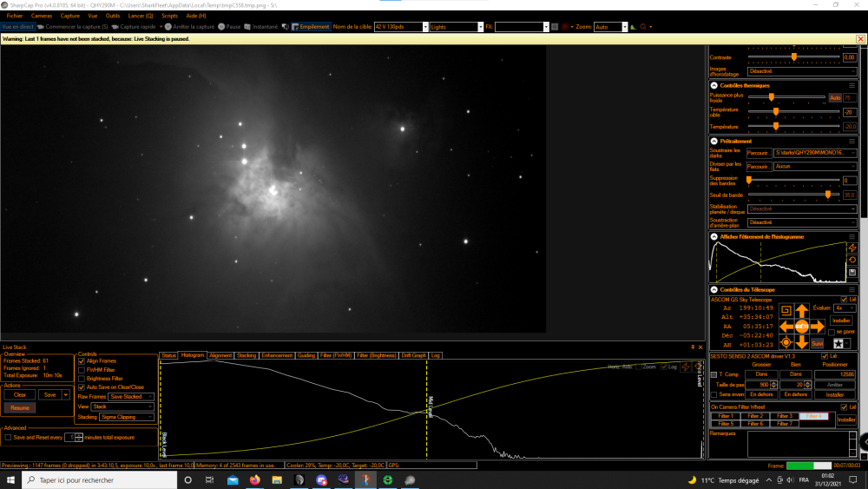Screen dimensions: 868x489
Task: Click the spiral search icon in telescope controls
Action: (786, 311)
